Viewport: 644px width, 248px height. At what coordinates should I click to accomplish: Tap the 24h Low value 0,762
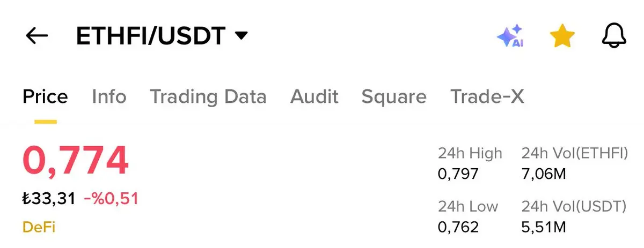[458, 227]
